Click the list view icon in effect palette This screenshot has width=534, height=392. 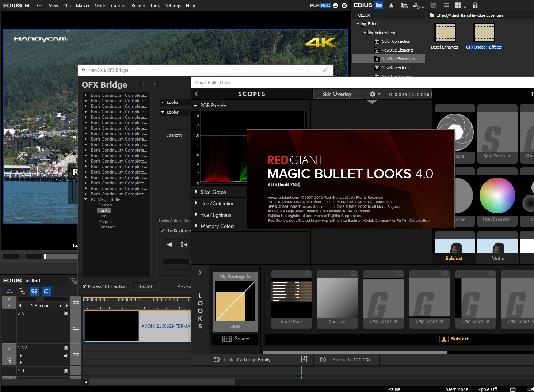[446, 5]
